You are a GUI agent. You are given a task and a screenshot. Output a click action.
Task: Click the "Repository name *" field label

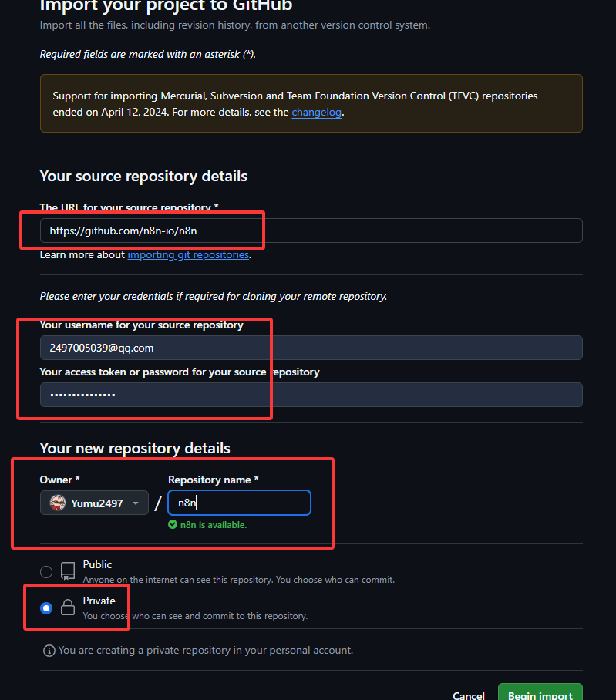tap(213, 480)
